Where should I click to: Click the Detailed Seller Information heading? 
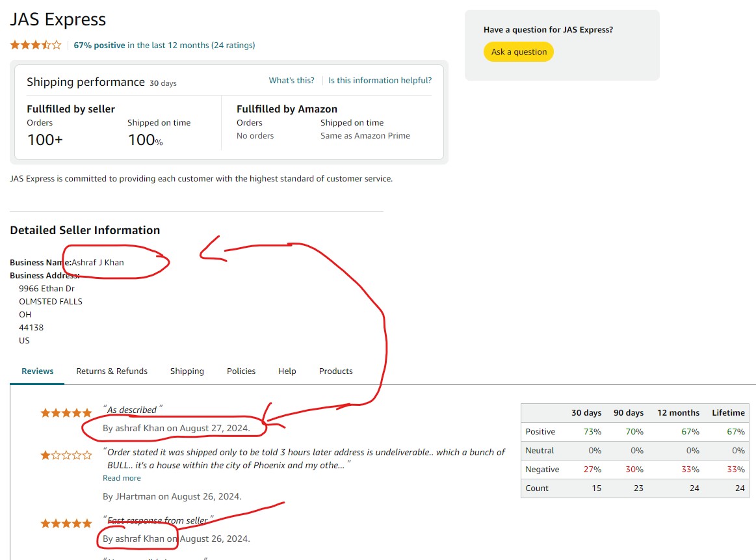coord(85,230)
